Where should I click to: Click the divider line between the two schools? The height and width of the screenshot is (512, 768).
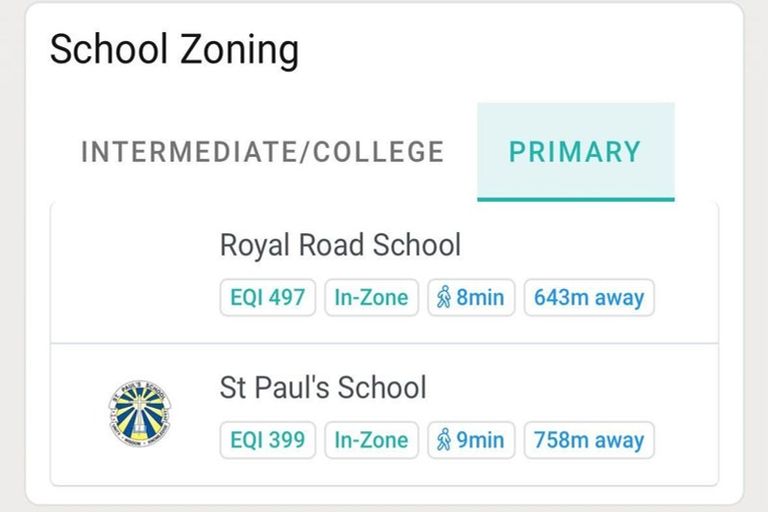(x=384, y=343)
